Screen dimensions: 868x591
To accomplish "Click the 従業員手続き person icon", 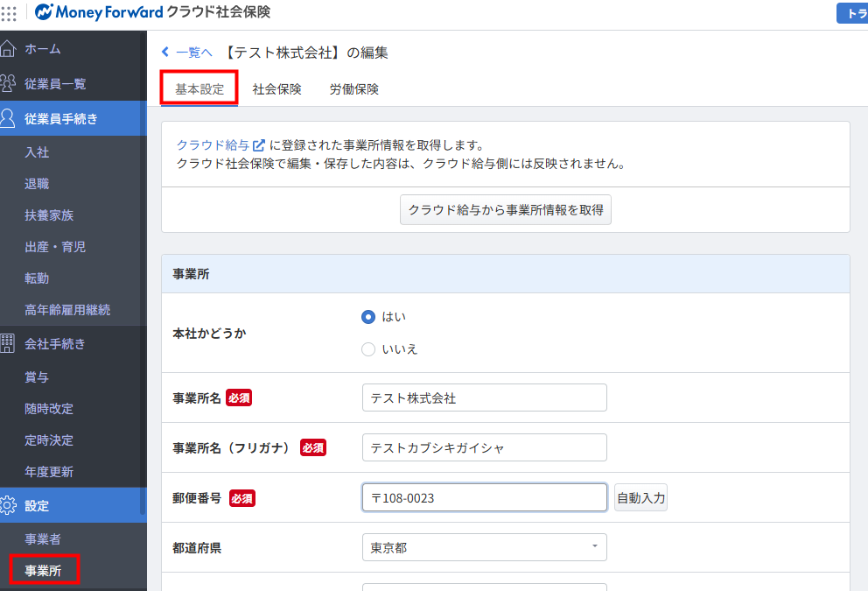I will 8,118.
